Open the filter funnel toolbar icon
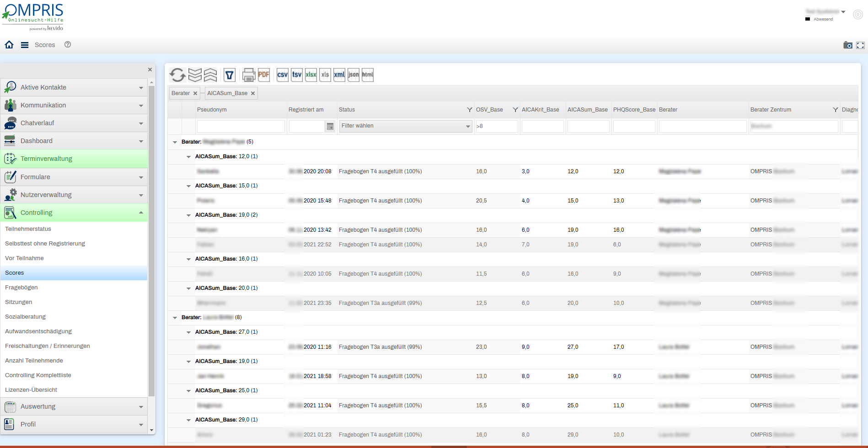This screenshot has width=868, height=448. click(x=230, y=75)
